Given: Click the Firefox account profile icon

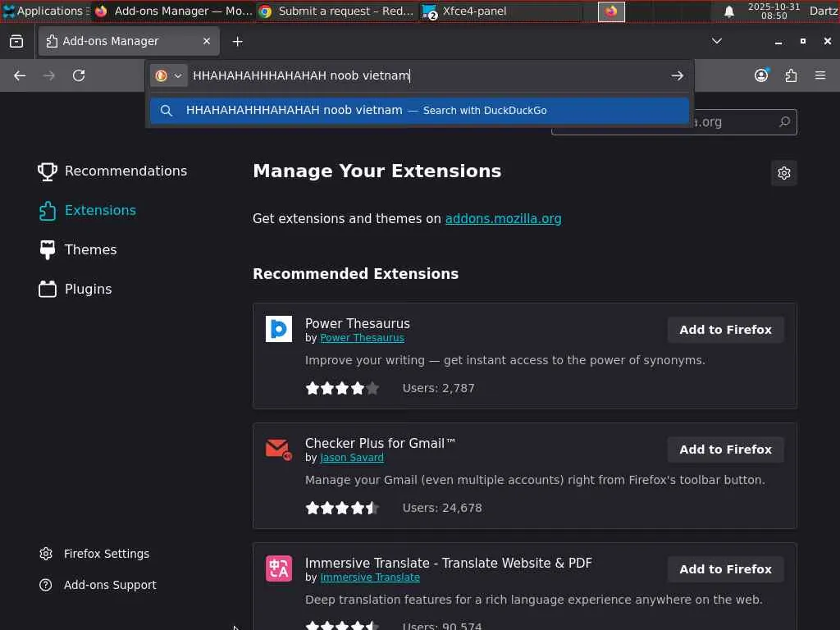Looking at the screenshot, I should point(761,75).
